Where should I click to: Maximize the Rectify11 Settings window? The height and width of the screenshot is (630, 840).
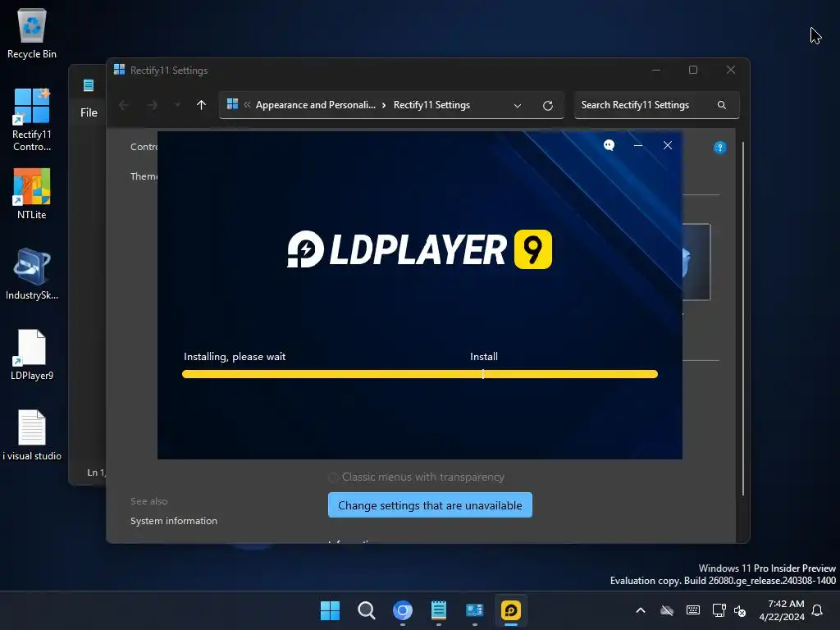pyautogui.click(x=693, y=70)
